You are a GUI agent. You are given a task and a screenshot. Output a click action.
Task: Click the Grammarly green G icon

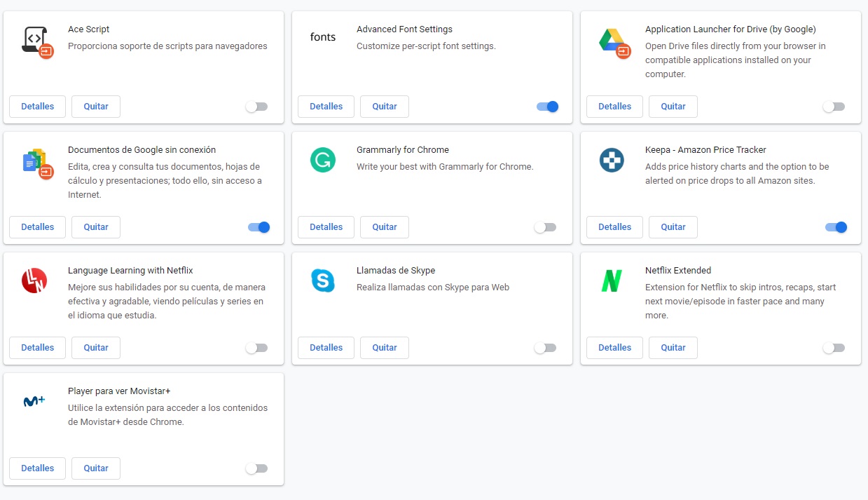coord(323,161)
